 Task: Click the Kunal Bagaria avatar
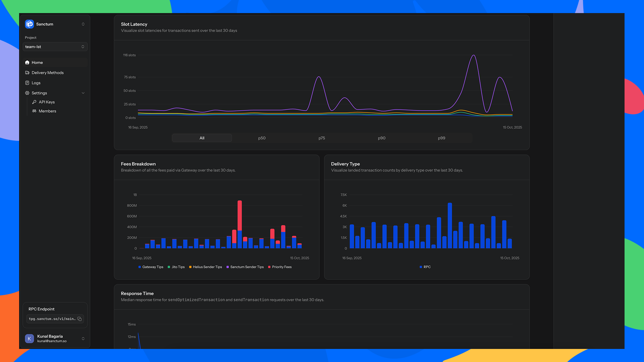(30, 339)
